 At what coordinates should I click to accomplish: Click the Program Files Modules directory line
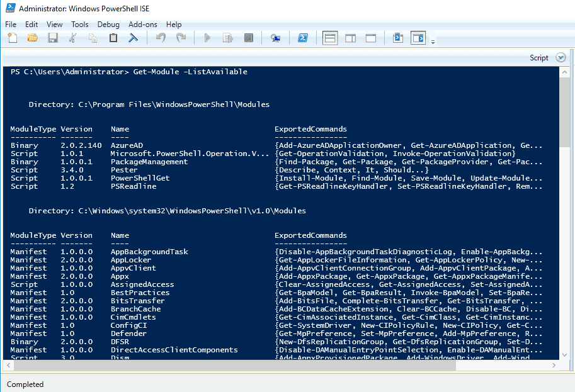[x=149, y=105]
